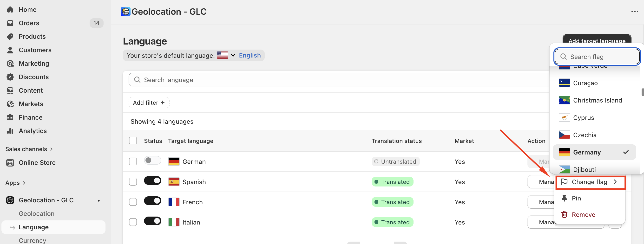Click the English default language link
The height and width of the screenshot is (244, 644).
[x=250, y=55]
